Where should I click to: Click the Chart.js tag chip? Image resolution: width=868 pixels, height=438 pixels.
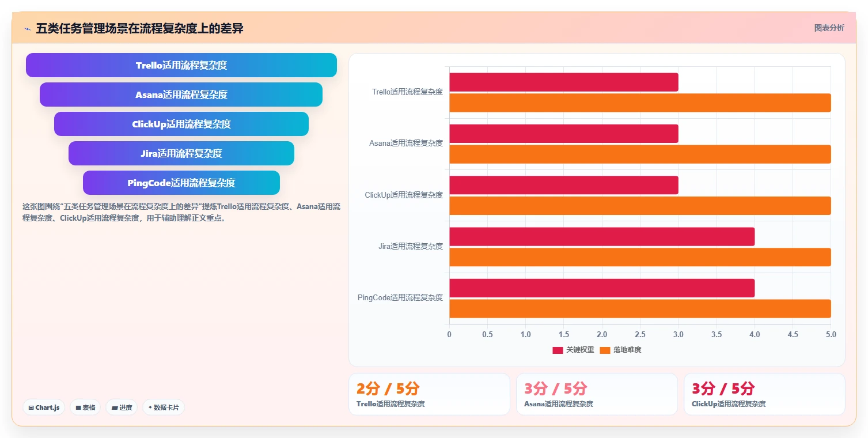[44, 407]
